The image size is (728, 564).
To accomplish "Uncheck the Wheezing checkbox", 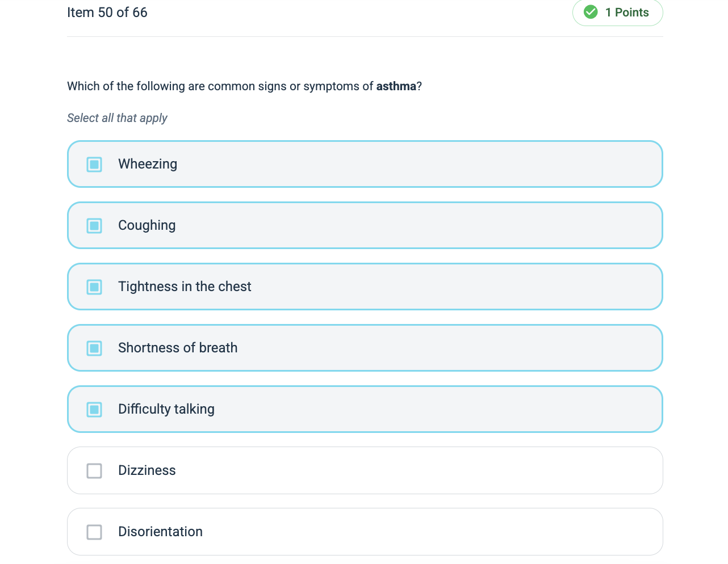I will click(x=94, y=165).
